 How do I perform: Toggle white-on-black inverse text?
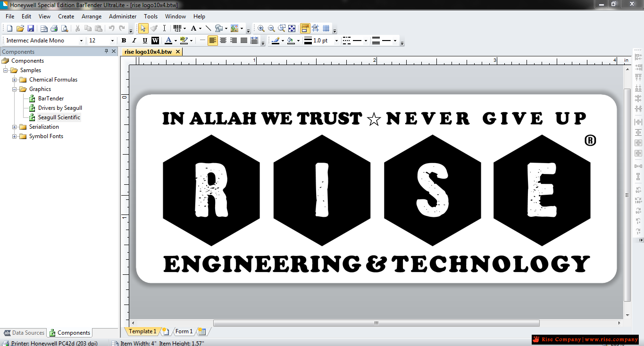(155, 41)
